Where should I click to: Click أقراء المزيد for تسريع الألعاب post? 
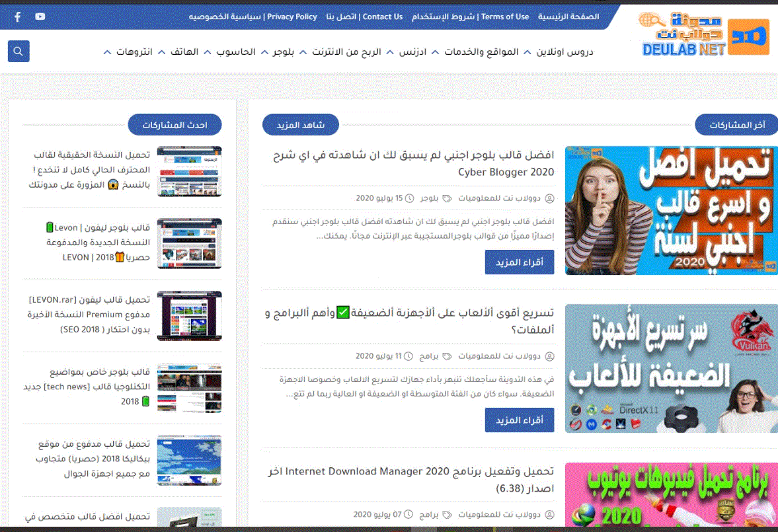(x=520, y=420)
